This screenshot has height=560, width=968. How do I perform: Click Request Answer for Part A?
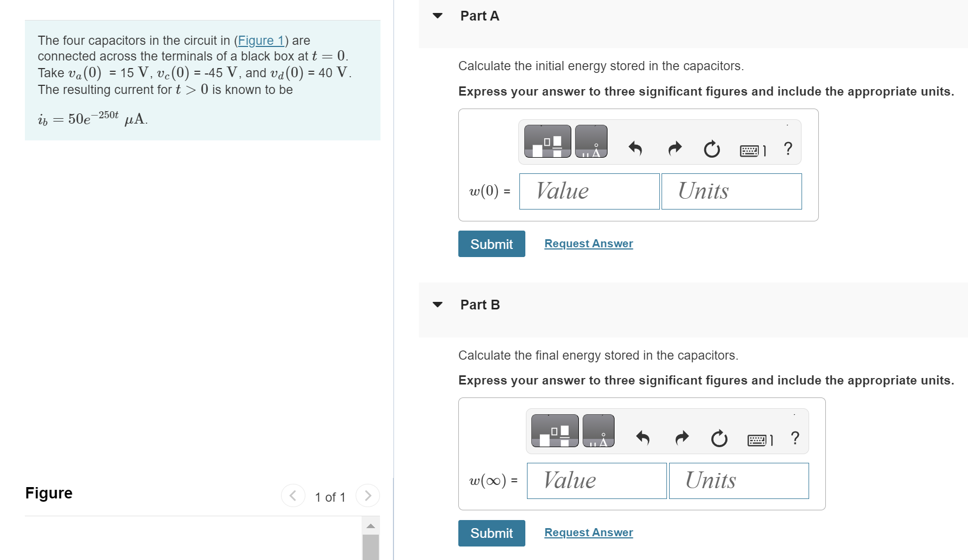tap(588, 243)
